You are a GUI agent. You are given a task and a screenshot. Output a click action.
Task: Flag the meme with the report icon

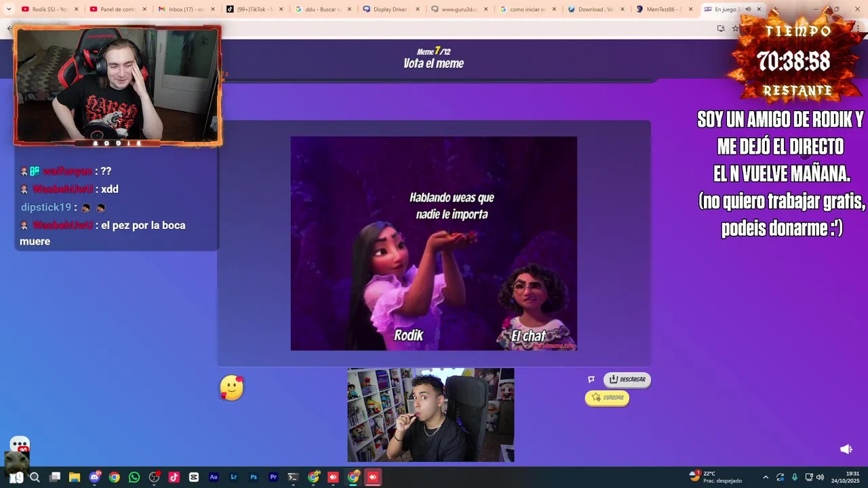click(x=591, y=380)
